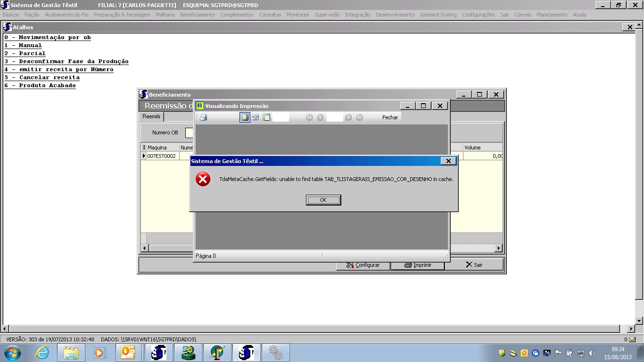
Task: Open shortcut 'Movimentação por ob'
Action: click(48, 37)
